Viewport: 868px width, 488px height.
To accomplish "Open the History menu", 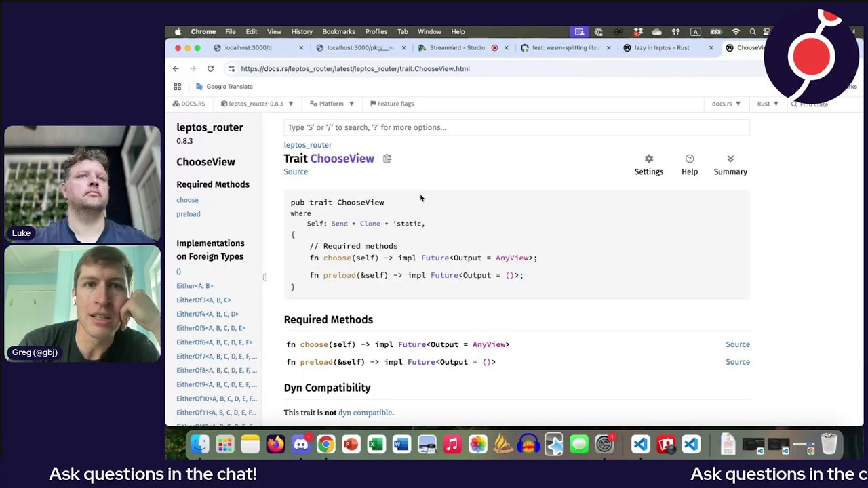I will (302, 32).
